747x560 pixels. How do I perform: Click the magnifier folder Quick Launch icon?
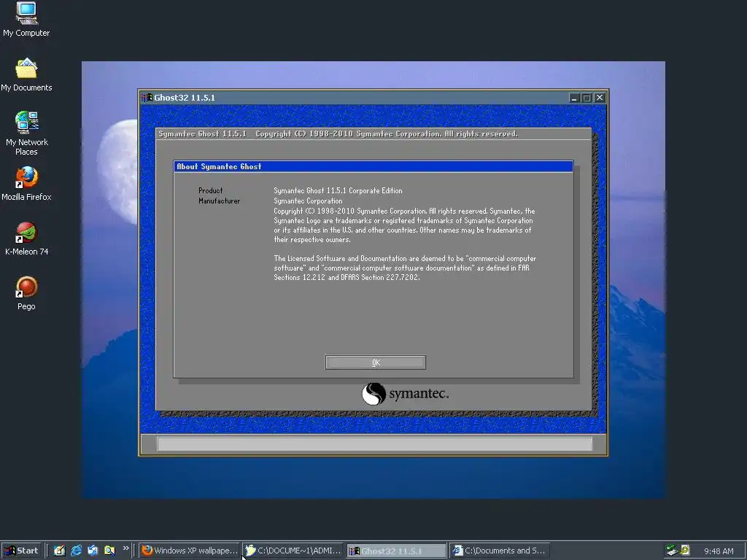coord(109,551)
